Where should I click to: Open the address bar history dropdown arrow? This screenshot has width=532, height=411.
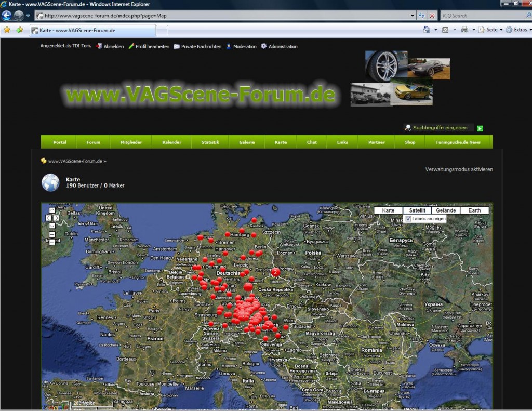tap(413, 16)
